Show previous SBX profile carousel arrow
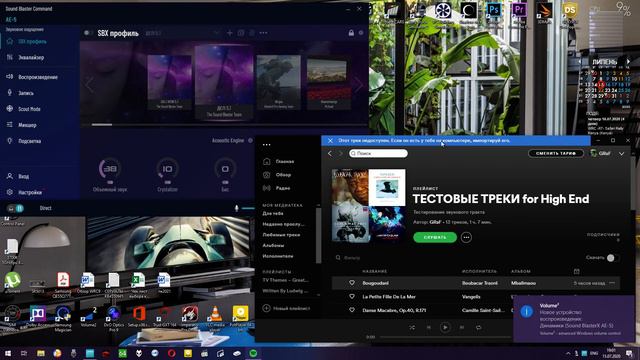Image resolution: width=640 pixels, height=360 pixels. pos(89,84)
